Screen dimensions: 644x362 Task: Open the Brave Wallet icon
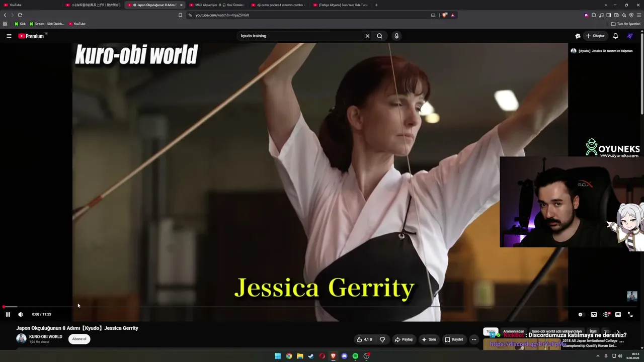click(616, 15)
